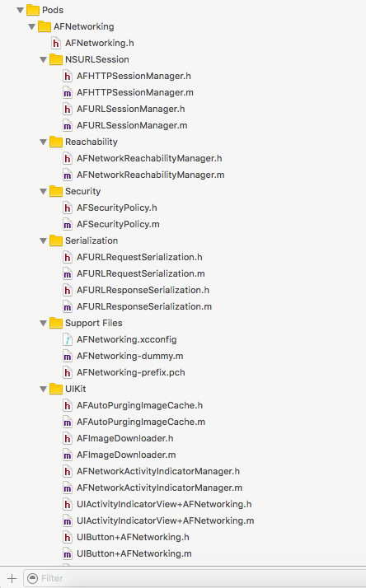Click the m-file icon of AFImageDownloader.m
This screenshot has height=588, width=366.
(68, 455)
